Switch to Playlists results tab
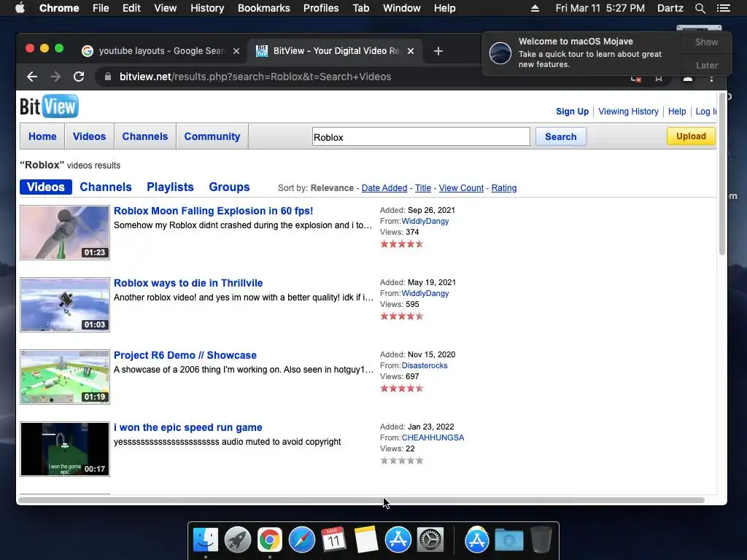The image size is (747, 560). (170, 187)
